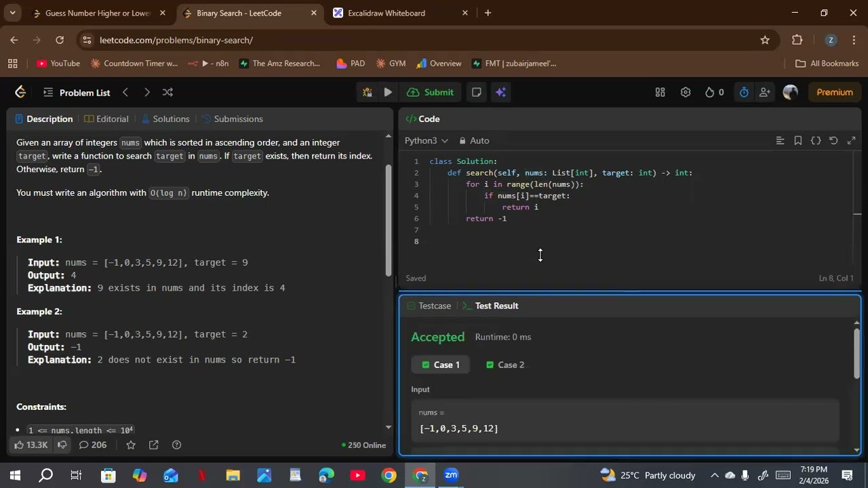
Task: Reload the page
Action: [60, 40]
